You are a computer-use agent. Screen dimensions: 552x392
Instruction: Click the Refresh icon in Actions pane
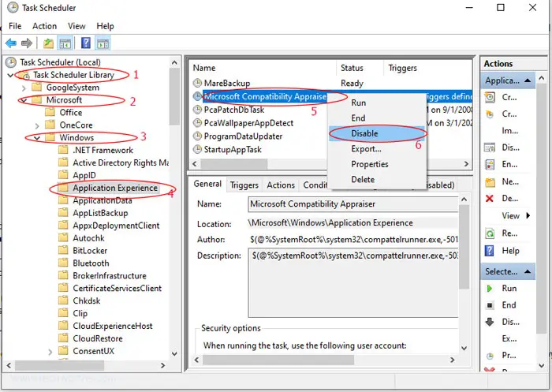coord(490,233)
